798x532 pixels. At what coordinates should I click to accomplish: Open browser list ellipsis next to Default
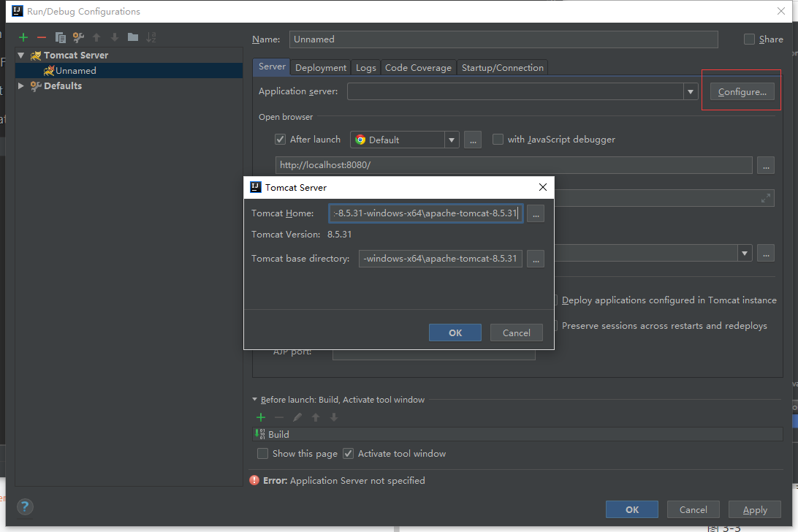click(x=473, y=140)
